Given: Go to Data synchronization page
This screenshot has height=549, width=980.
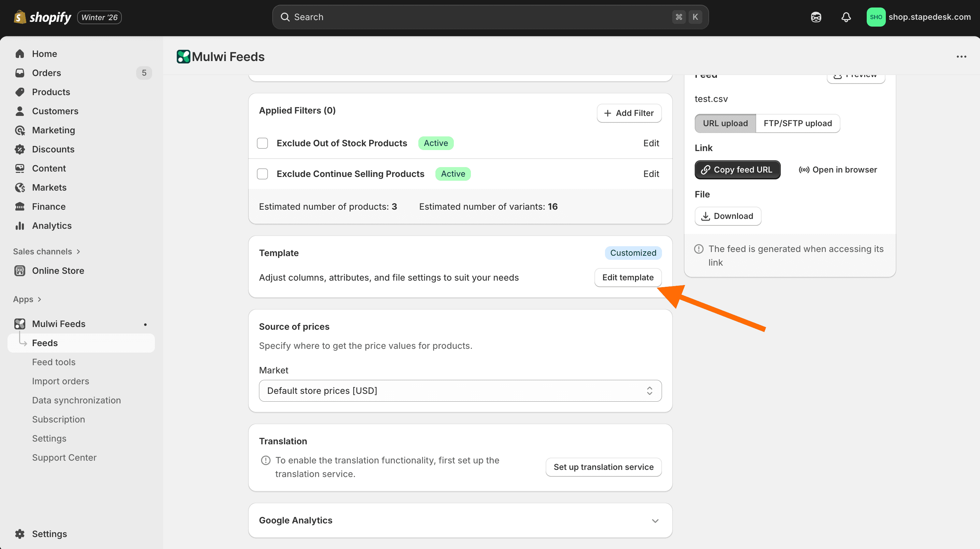Looking at the screenshot, I should click(x=76, y=400).
